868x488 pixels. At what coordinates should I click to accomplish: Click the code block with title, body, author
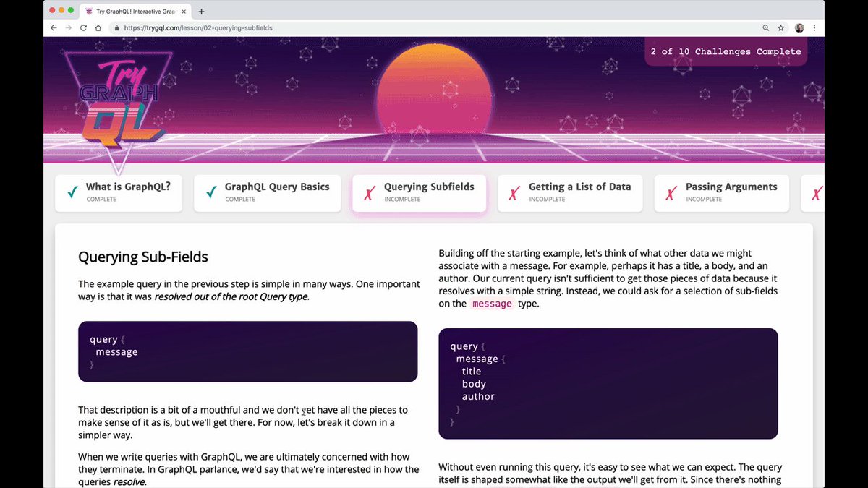[x=608, y=384]
